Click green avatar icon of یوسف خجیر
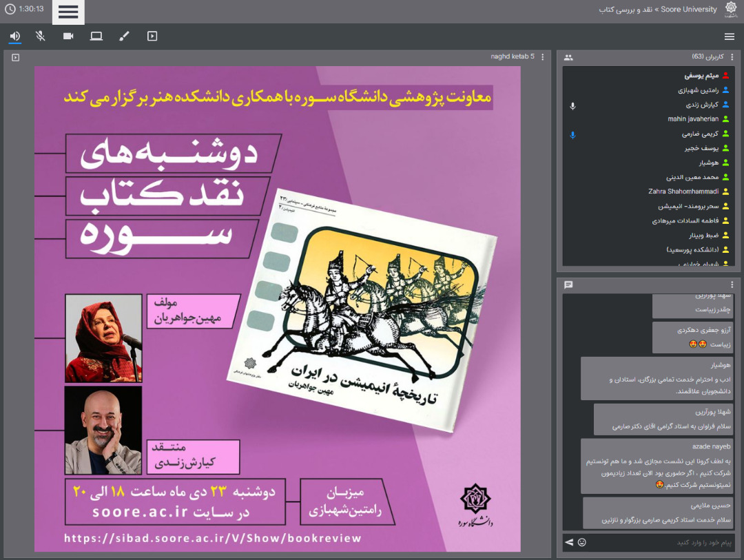This screenshot has height=560, width=744. [725, 148]
